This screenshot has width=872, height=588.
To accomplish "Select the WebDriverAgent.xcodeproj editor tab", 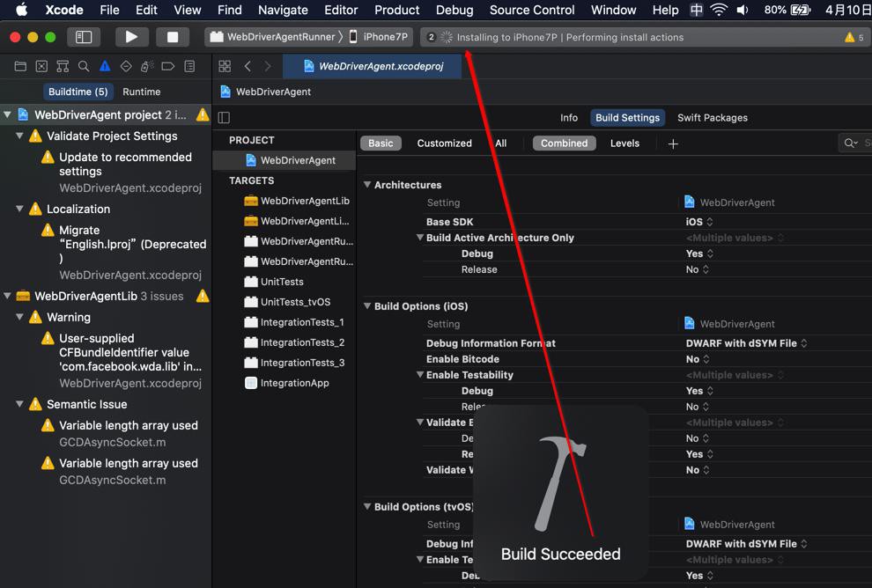I will [x=372, y=67].
